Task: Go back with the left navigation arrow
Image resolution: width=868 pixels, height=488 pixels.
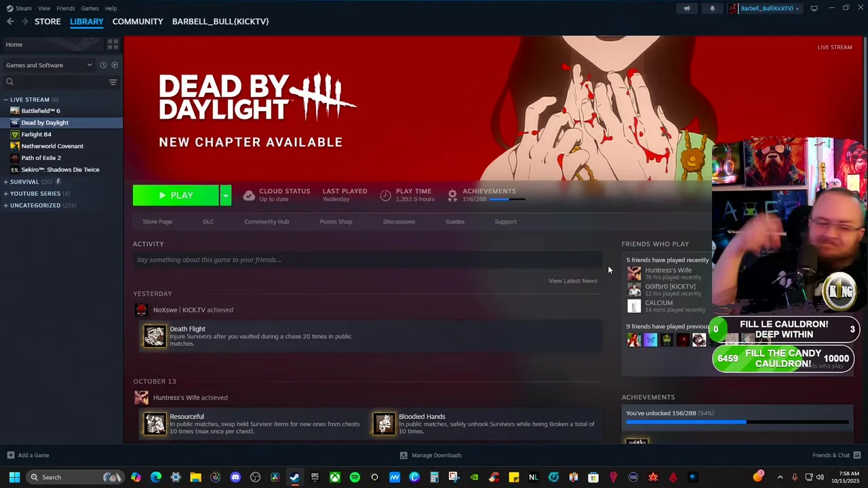Action: point(10,22)
